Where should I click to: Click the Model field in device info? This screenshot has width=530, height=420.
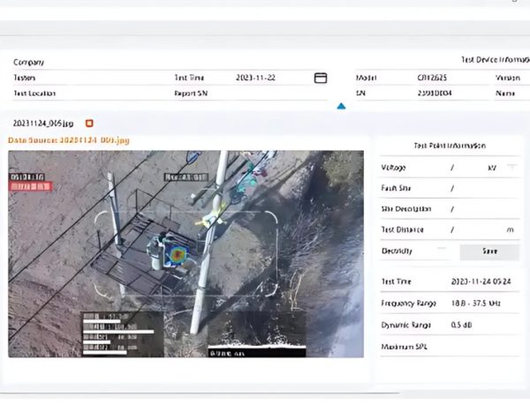click(x=433, y=78)
